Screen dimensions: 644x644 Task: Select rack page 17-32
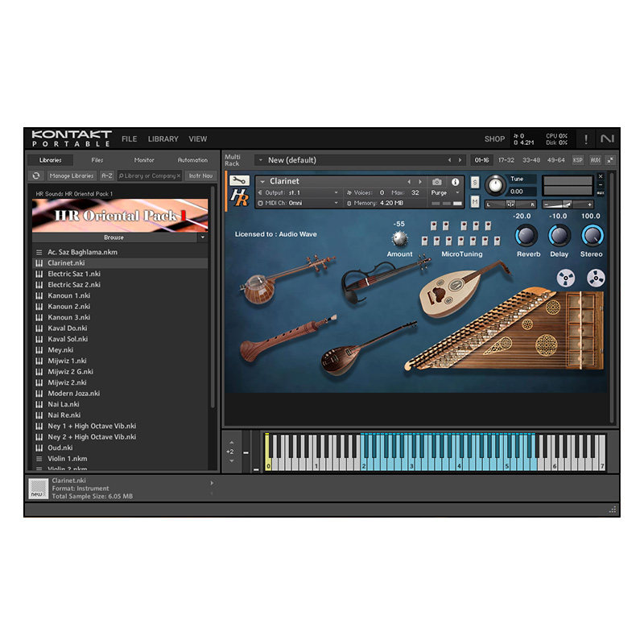pyautogui.click(x=506, y=160)
